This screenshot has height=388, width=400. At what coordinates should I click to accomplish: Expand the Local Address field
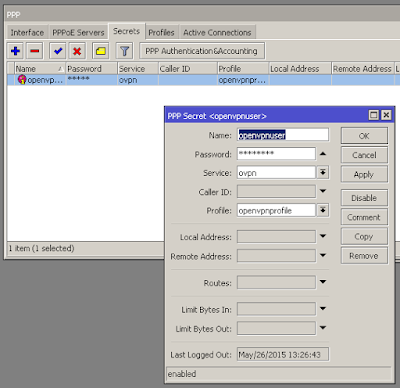point(323,236)
